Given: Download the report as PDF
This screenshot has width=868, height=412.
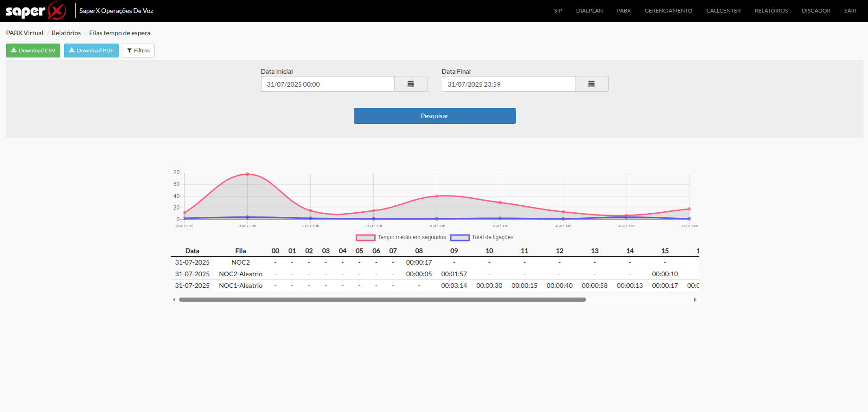Looking at the screenshot, I should 91,51.
